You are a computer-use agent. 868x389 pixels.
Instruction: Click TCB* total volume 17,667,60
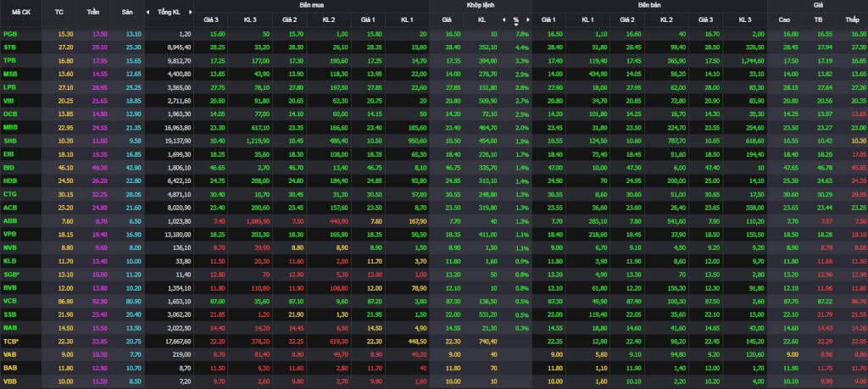click(178, 342)
